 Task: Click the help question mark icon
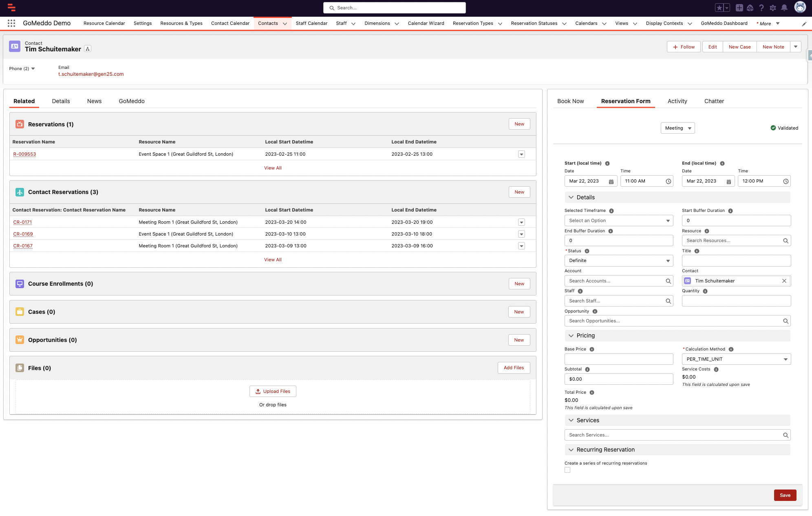pos(761,8)
